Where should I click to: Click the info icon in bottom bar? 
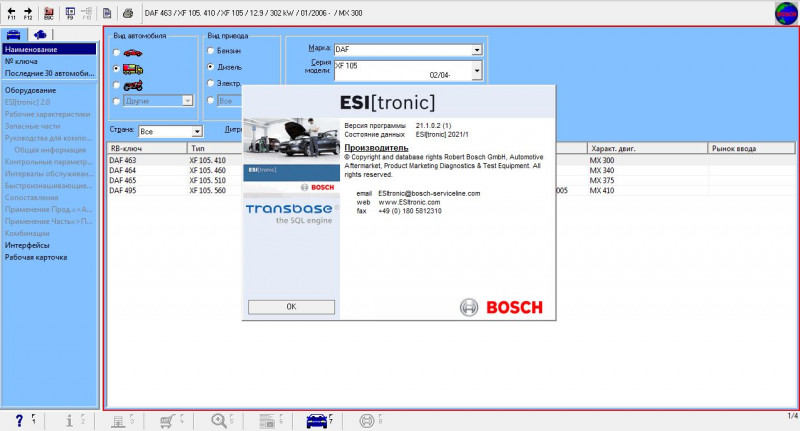tap(69, 420)
